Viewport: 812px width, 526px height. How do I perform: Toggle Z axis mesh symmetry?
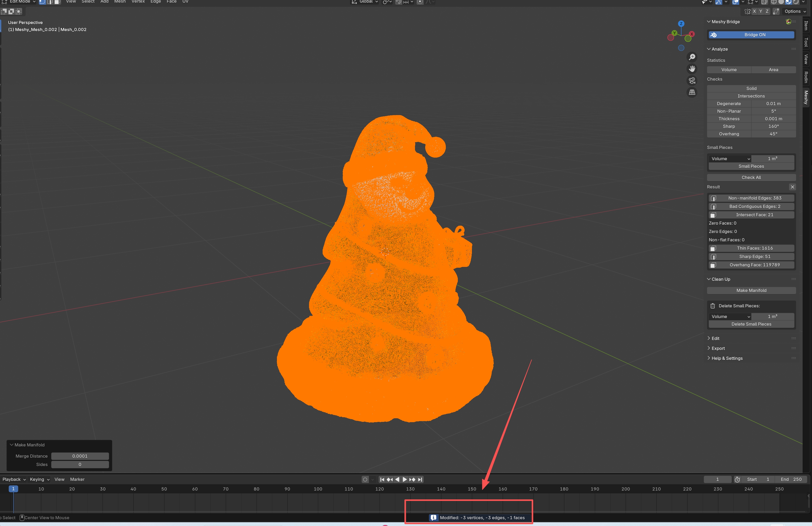[x=767, y=11]
